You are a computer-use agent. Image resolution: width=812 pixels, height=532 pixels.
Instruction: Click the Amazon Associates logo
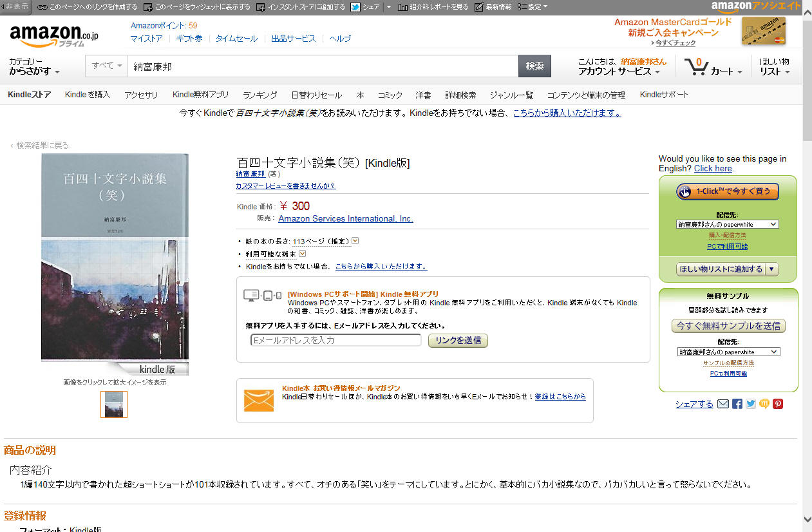pyautogui.click(x=756, y=6)
